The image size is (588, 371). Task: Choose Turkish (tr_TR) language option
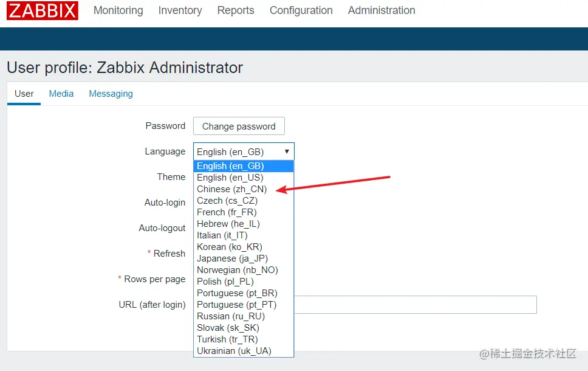(x=244, y=339)
